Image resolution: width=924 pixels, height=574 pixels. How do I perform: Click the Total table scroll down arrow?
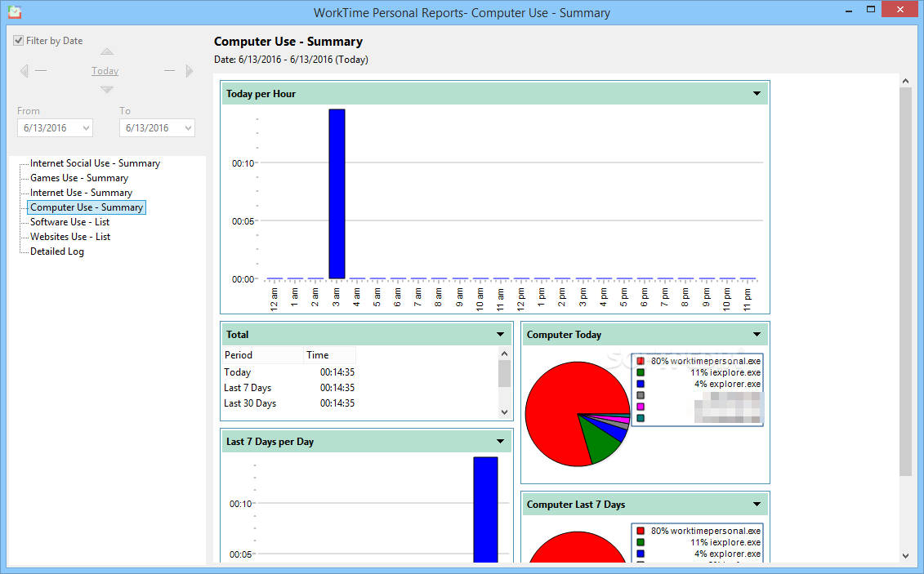pyautogui.click(x=504, y=412)
